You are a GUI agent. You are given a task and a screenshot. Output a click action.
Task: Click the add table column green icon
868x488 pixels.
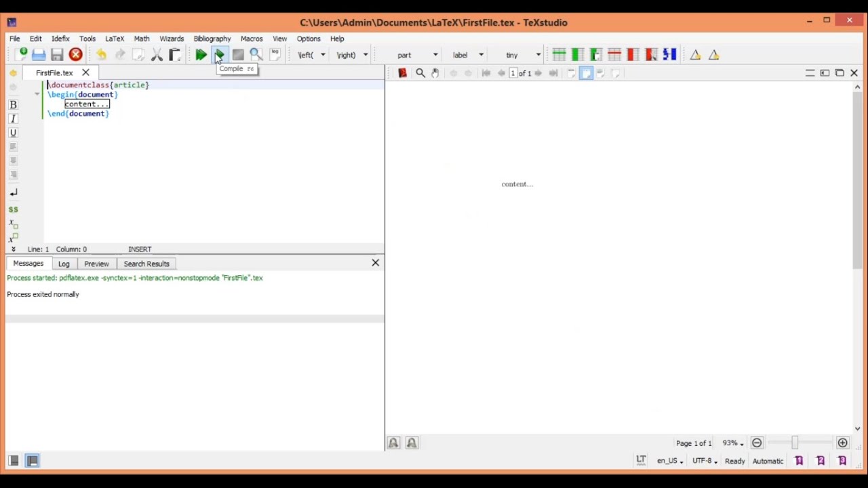577,55
